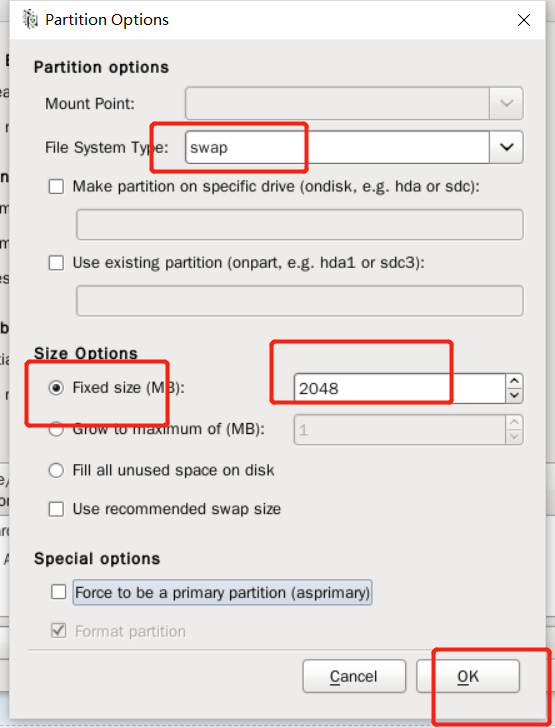Open the Mount Point dropdown arrow
This screenshot has width=555, height=728.
[x=506, y=103]
